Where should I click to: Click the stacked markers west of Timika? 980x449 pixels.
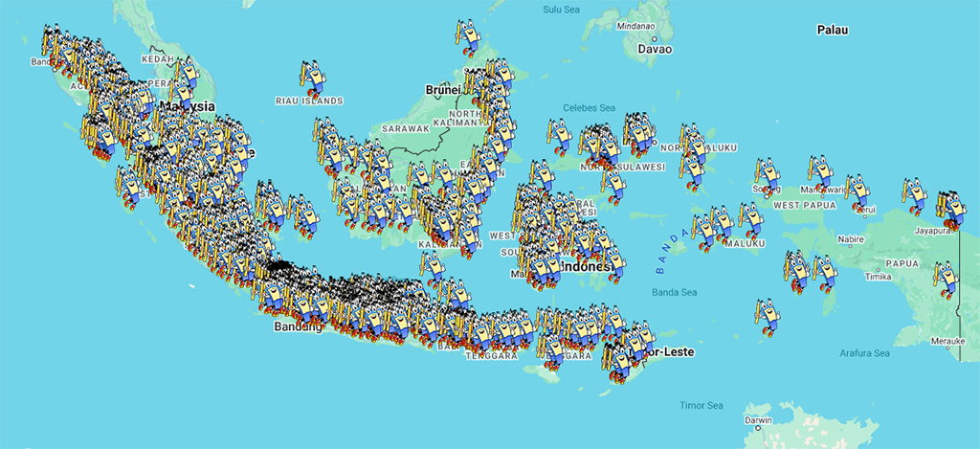point(797,272)
